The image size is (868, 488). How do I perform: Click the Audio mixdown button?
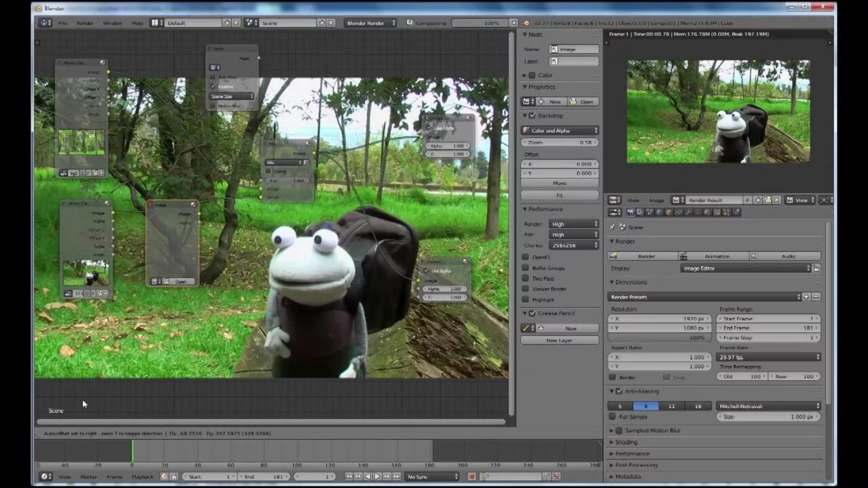pos(785,256)
